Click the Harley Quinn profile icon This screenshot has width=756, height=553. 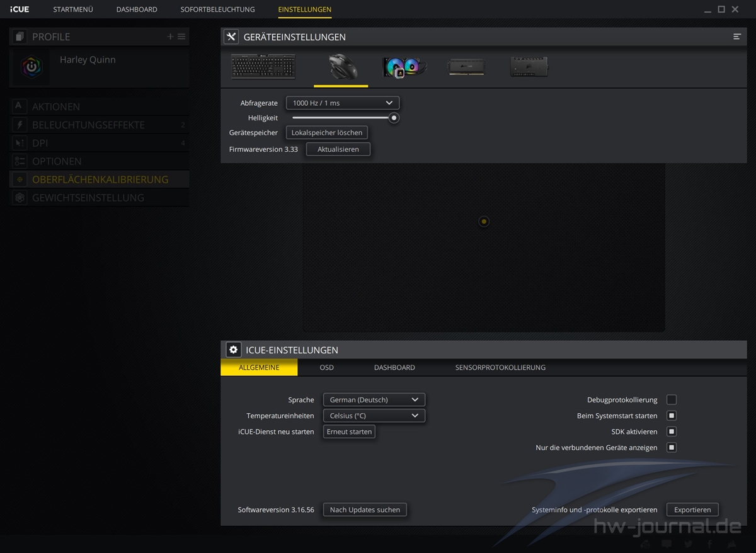(x=30, y=67)
